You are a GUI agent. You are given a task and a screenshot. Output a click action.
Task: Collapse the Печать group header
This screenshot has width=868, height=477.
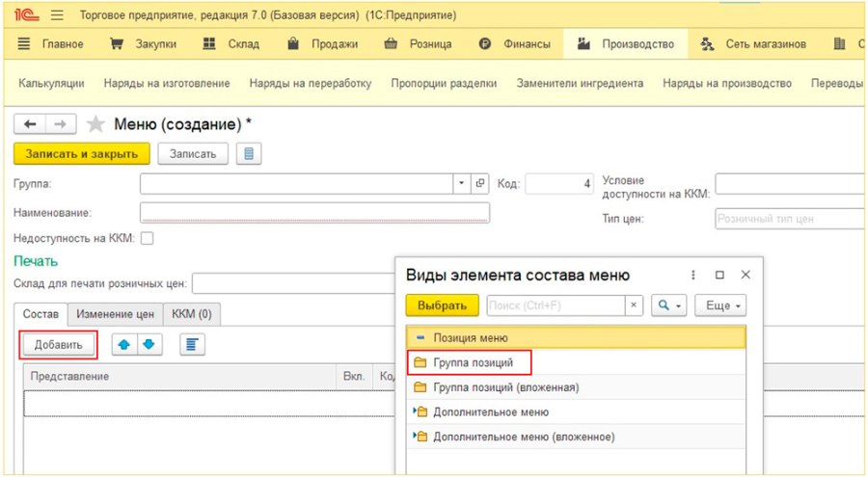tap(36, 260)
